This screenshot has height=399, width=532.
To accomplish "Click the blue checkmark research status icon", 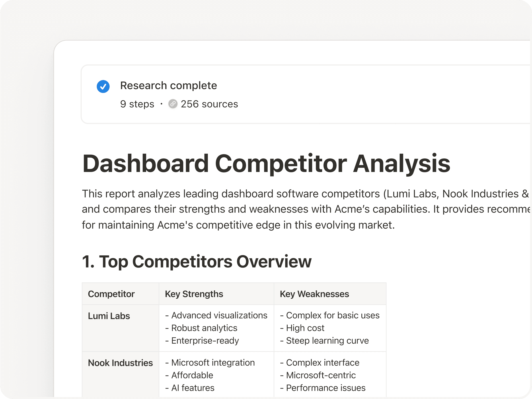I will [x=103, y=86].
